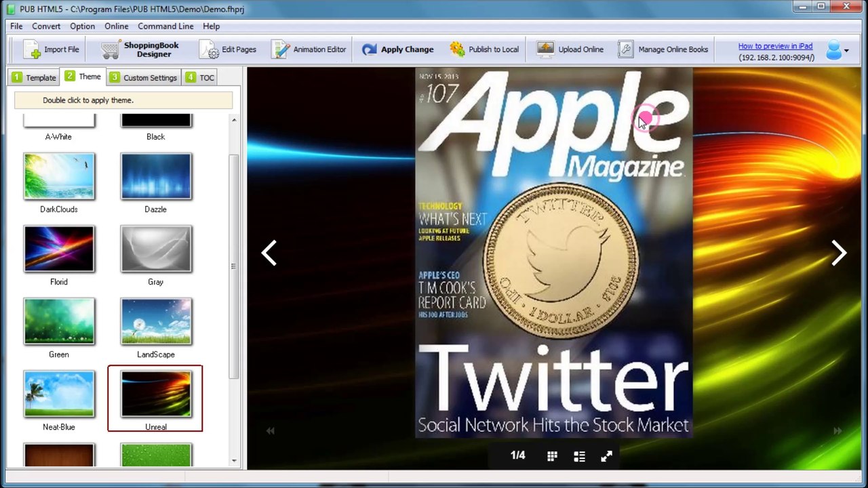Image resolution: width=868 pixels, height=488 pixels.
Task: Click the Upload Online button
Action: 570,49
